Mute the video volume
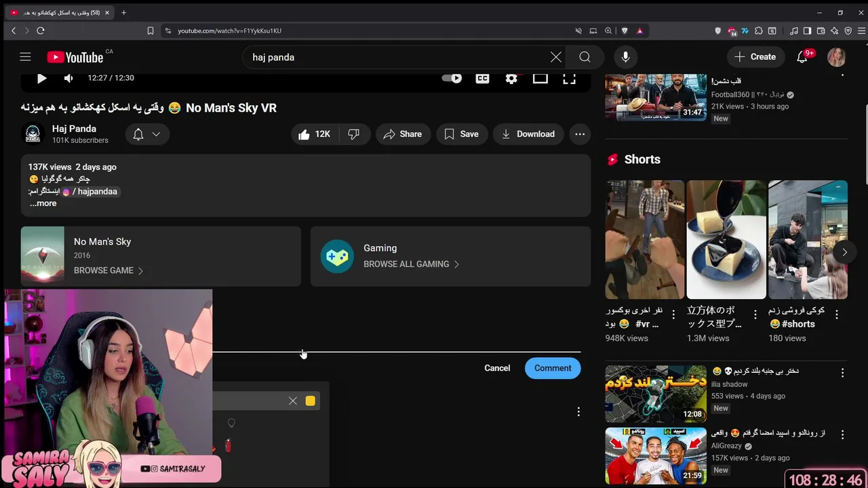 click(68, 78)
